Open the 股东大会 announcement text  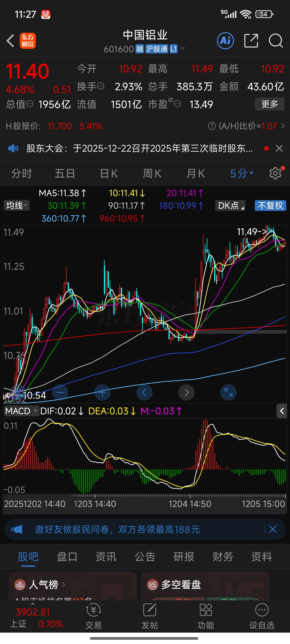click(x=139, y=148)
